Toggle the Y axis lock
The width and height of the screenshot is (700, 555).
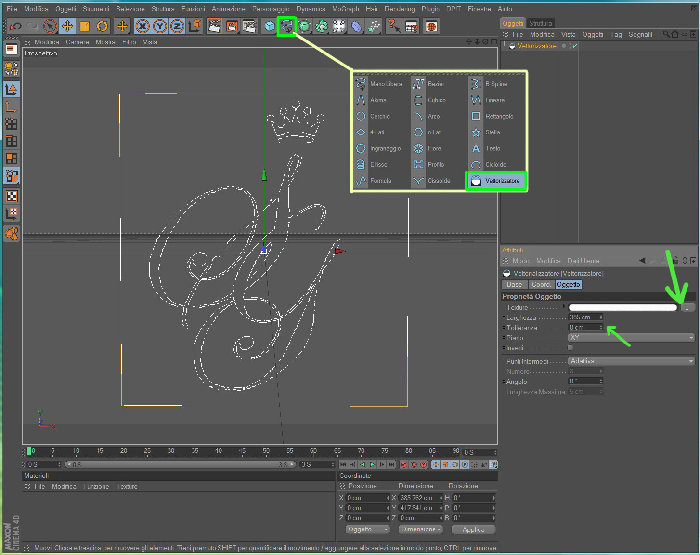click(x=160, y=26)
